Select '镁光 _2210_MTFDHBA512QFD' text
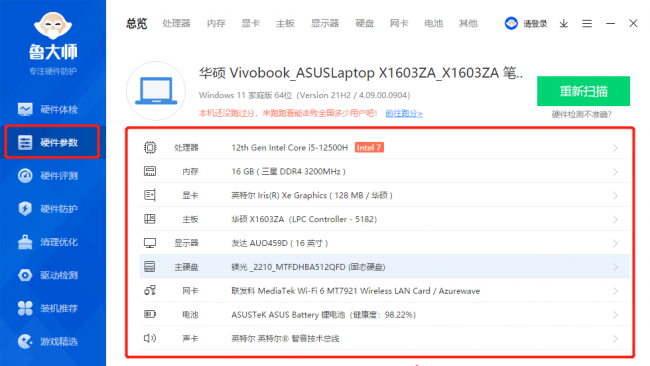The width and height of the screenshot is (650, 366). click(x=288, y=267)
